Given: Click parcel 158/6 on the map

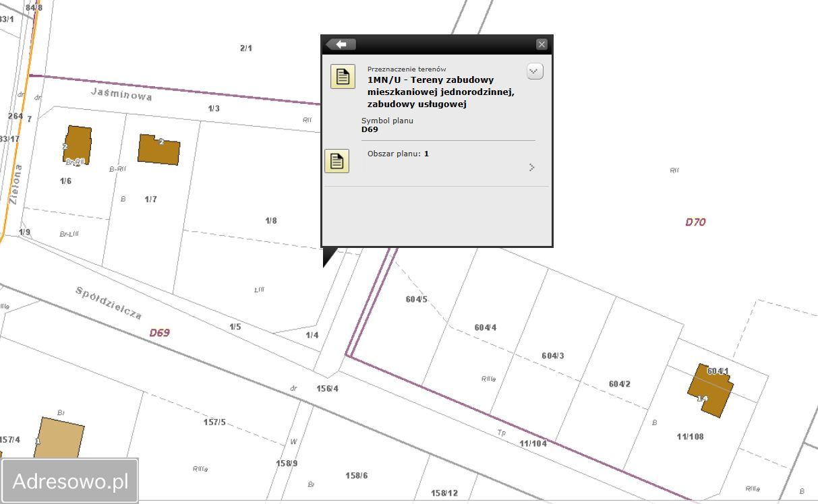Looking at the screenshot, I should coord(356,476).
